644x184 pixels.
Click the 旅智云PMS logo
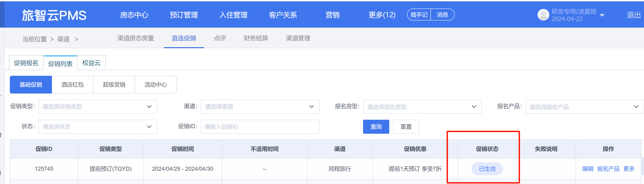pyautogui.click(x=54, y=15)
